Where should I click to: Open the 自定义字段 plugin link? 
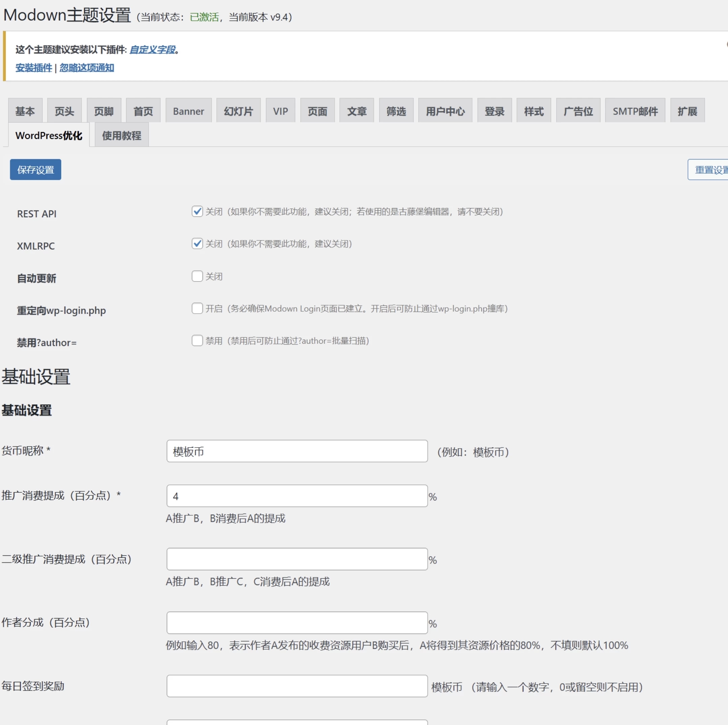152,49
